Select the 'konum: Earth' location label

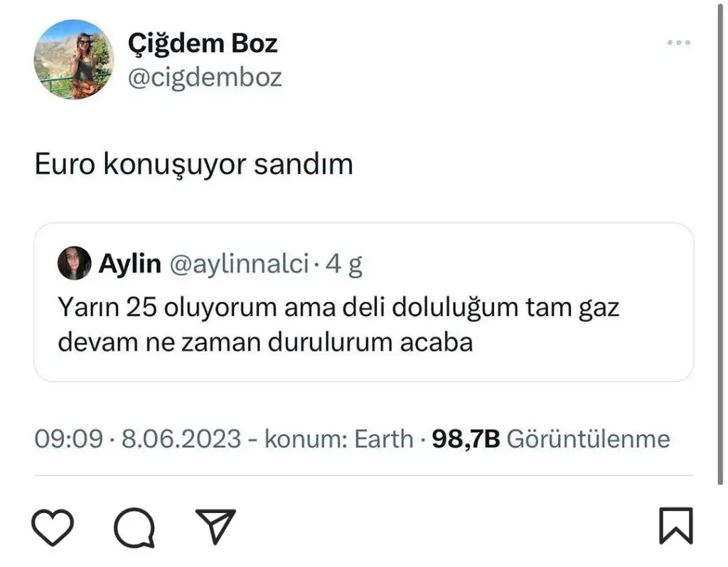(x=339, y=439)
